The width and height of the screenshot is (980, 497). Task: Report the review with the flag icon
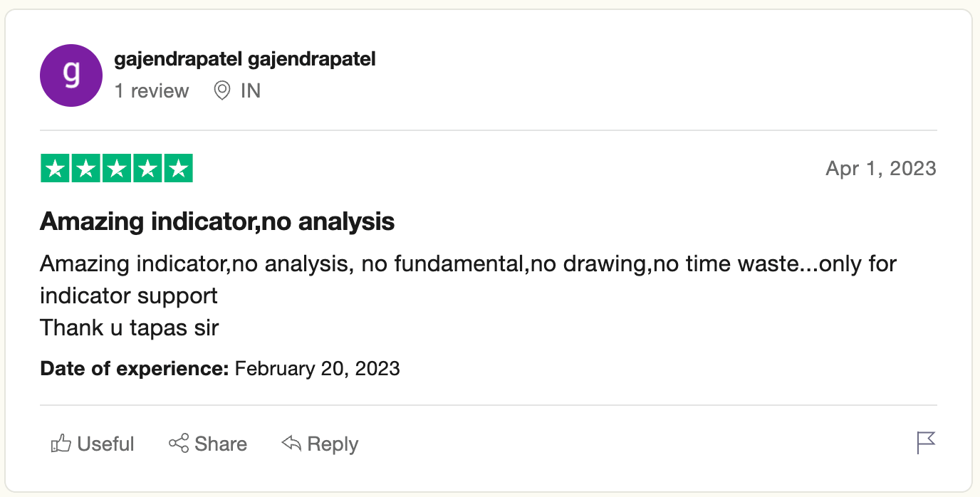click(x=926, y=443)
